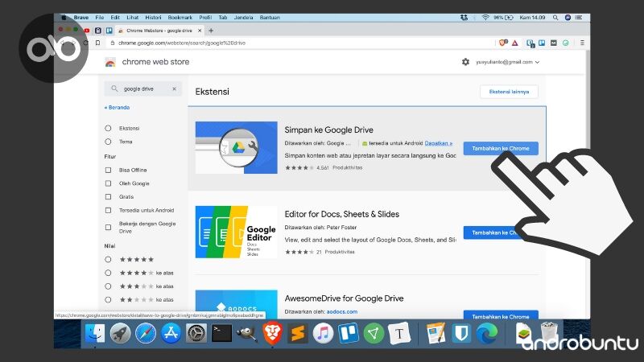Click Brave Rewards triangle icon
The width and height of the screenshot is (644, 362).
pos(515,43)
